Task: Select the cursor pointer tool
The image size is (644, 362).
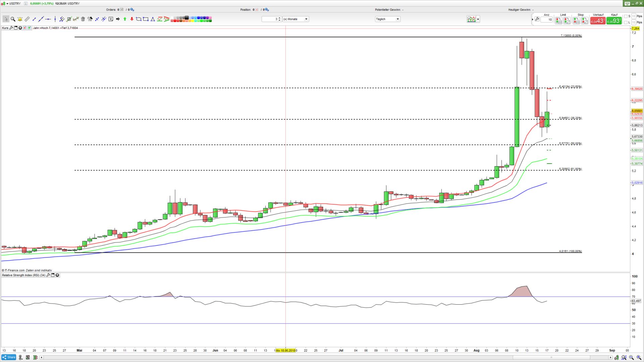Action: click(6, 19)
